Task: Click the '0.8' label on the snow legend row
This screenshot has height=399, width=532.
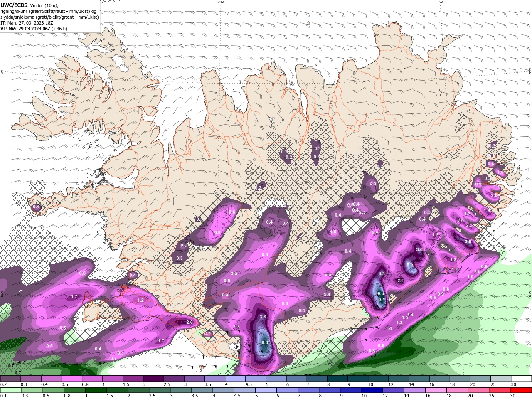Action: (85, 385)
